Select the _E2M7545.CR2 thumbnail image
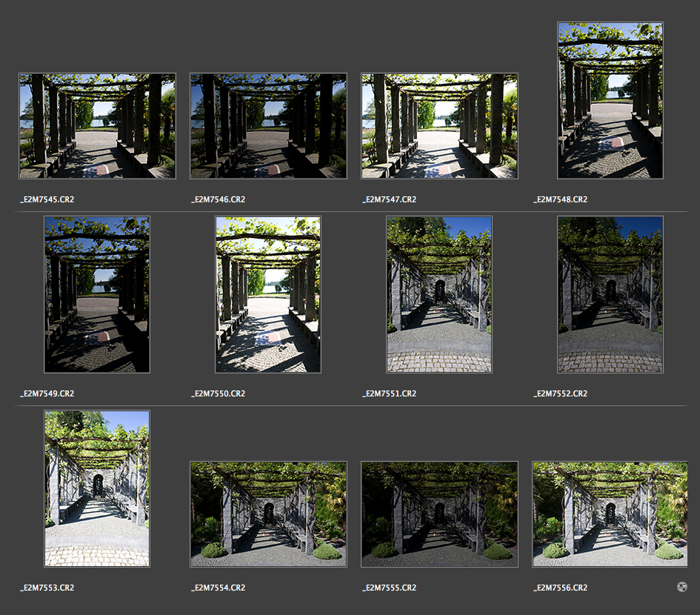The height and width of the screenshot is (615, 700). tap(97, 126)
